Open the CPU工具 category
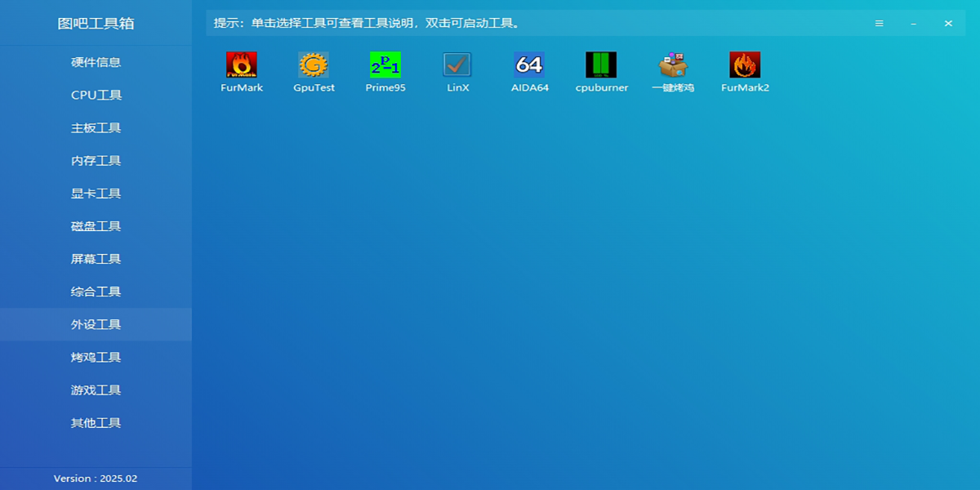 pyautogui.click(x=96, y=95)
